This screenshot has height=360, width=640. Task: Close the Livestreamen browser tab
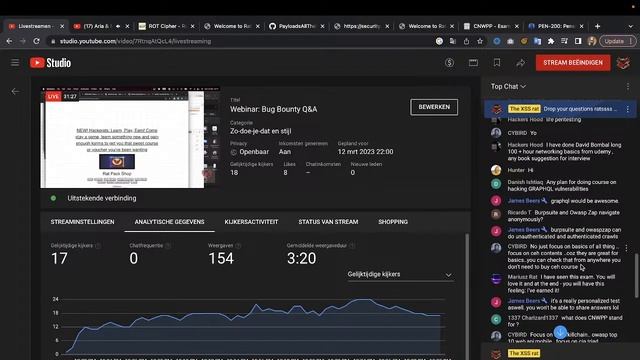click(x=62, y=26)
